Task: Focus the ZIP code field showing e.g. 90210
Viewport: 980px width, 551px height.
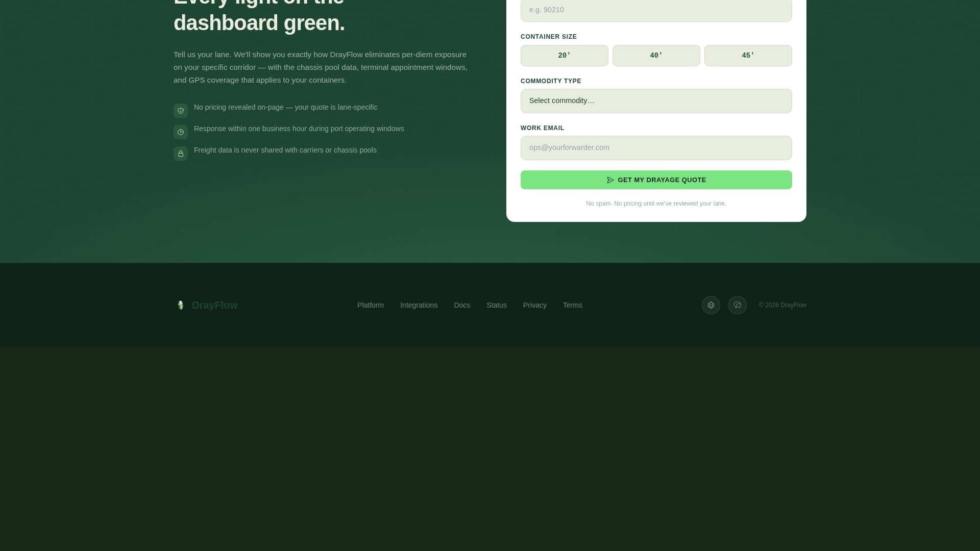Action: (x=656, y=10)
